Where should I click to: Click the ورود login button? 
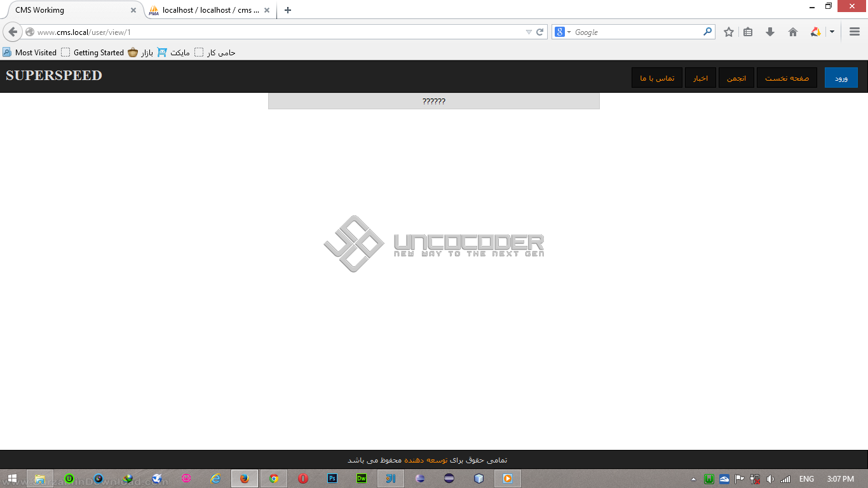coord(841,78)
